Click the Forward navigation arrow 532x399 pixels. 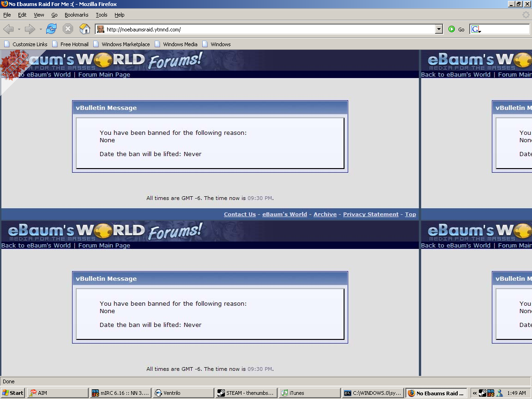pyautogui.click(x=30, y=30)
